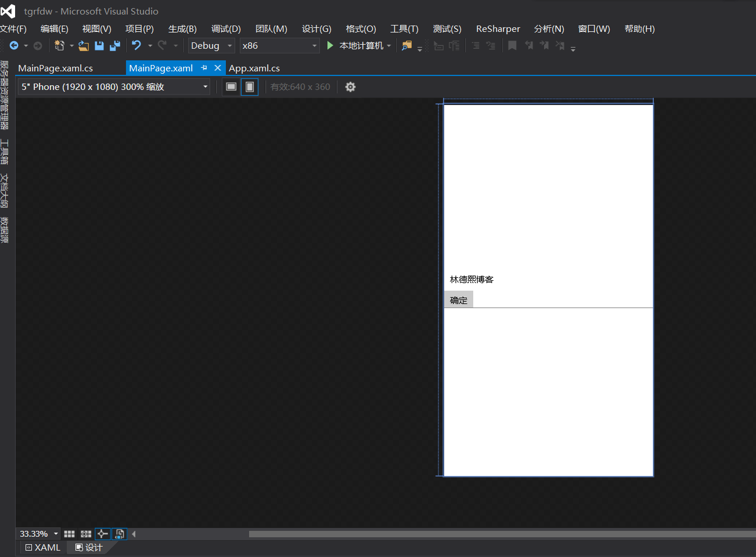Click the Save floppy disk icon
Screen dimensions: 756x557
(99, 45)
